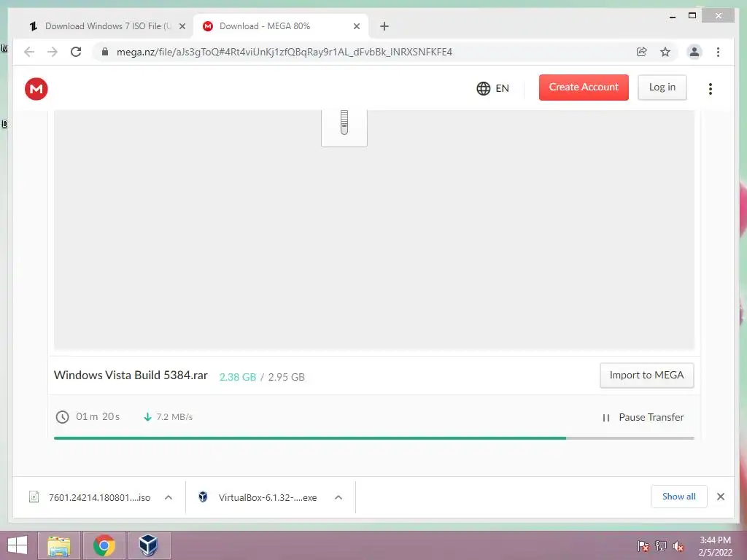747x560 pixels.
Task: Click the lock site info icon
Action: tap(105, 52)
